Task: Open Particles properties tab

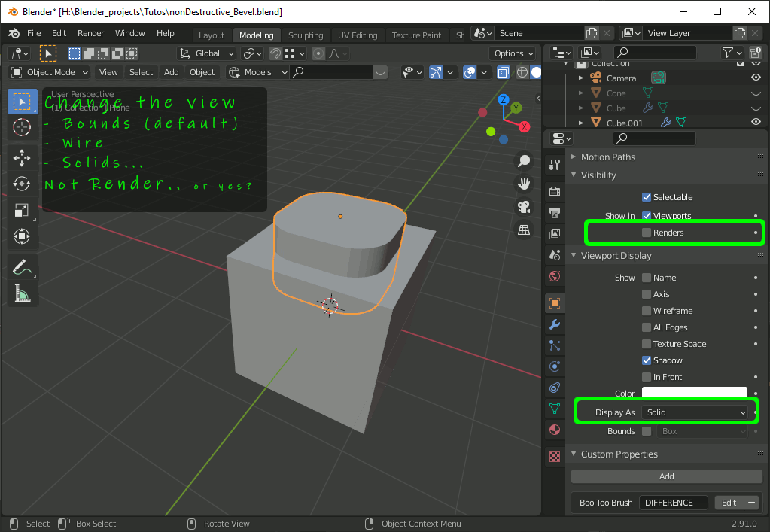Action: pos(555,345)
